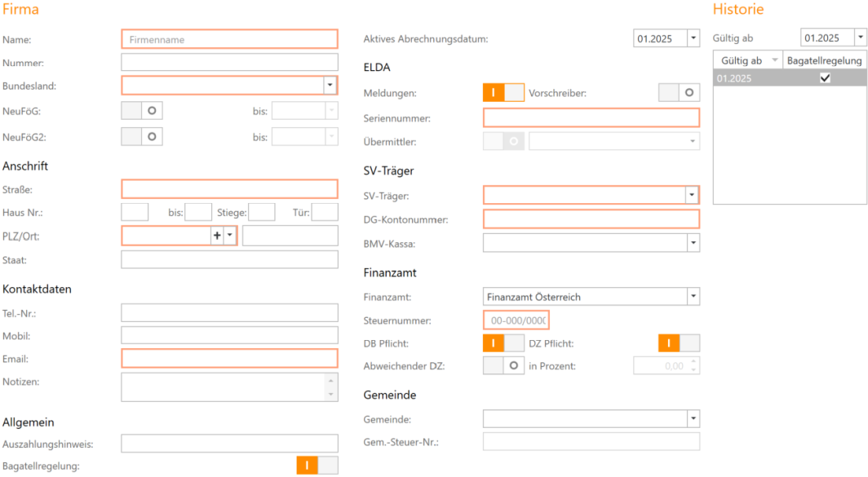Click the Steuernummer input field
868x477 pixels.
516,320
